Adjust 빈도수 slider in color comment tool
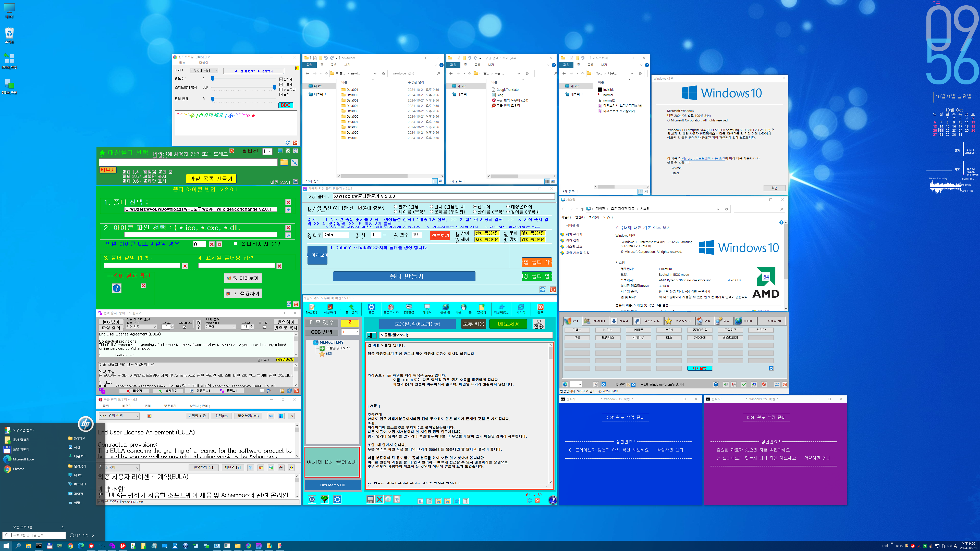 (213, 79)
